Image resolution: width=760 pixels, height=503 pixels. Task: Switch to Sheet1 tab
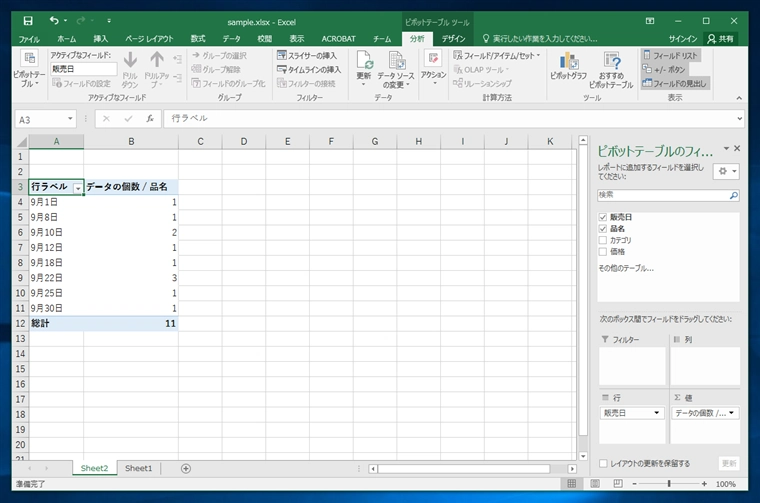(139, 468)
